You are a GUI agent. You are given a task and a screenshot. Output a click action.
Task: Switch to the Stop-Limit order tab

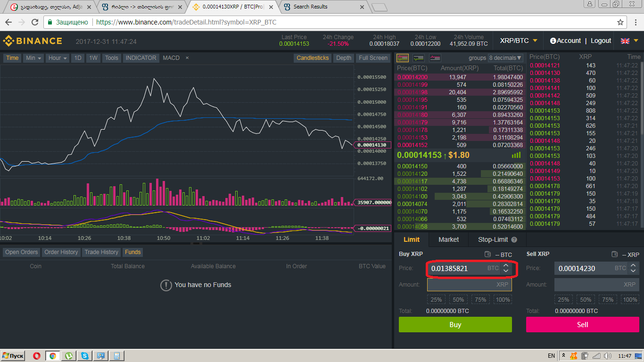497,239
